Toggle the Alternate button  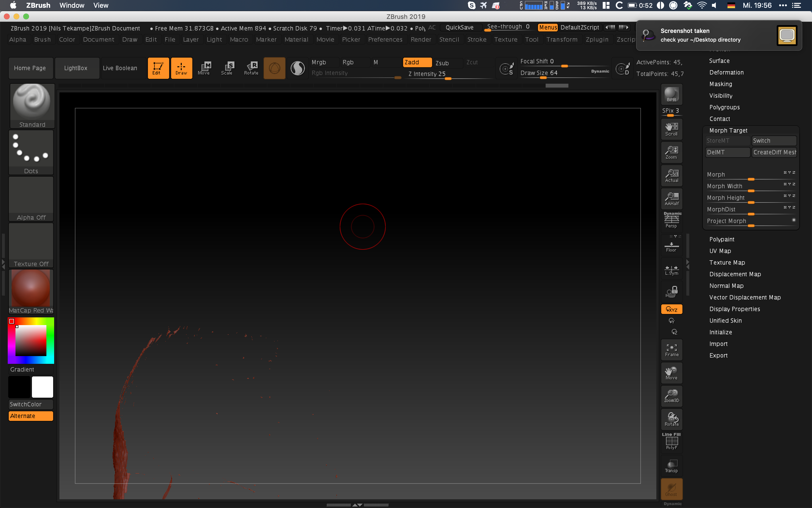(x=31, y=416)
